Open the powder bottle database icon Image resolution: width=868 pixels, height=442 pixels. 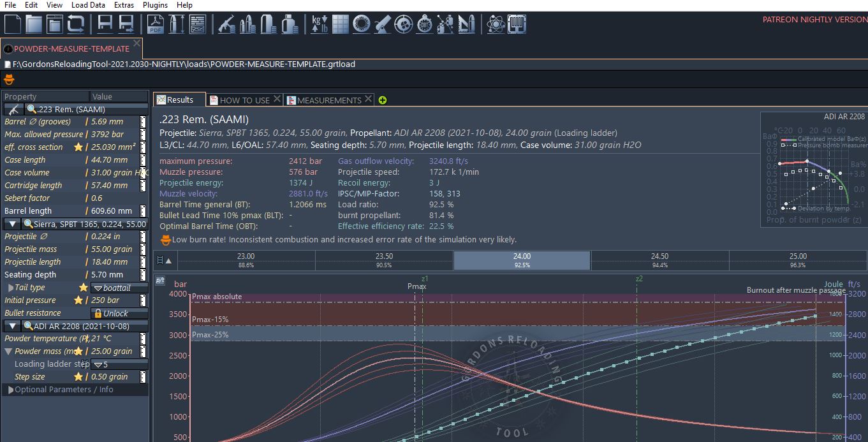click(290, 24)
